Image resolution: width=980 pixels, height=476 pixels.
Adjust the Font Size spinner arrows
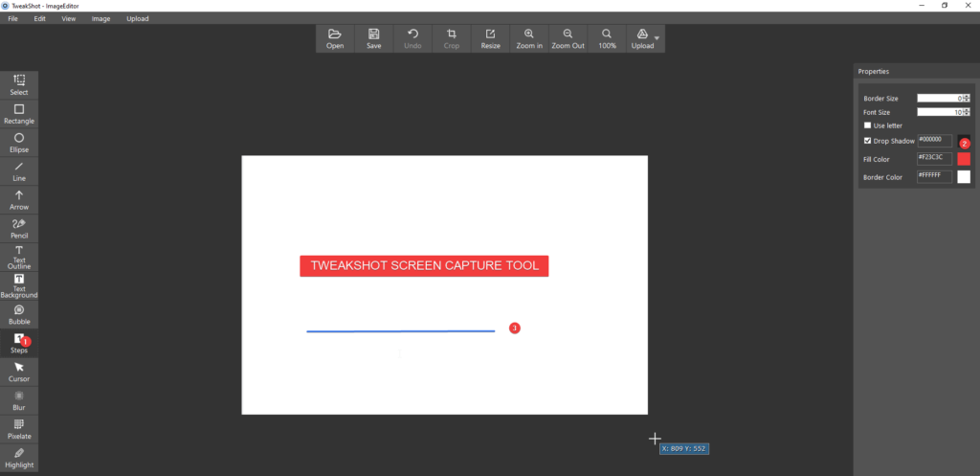pos(967,112)
